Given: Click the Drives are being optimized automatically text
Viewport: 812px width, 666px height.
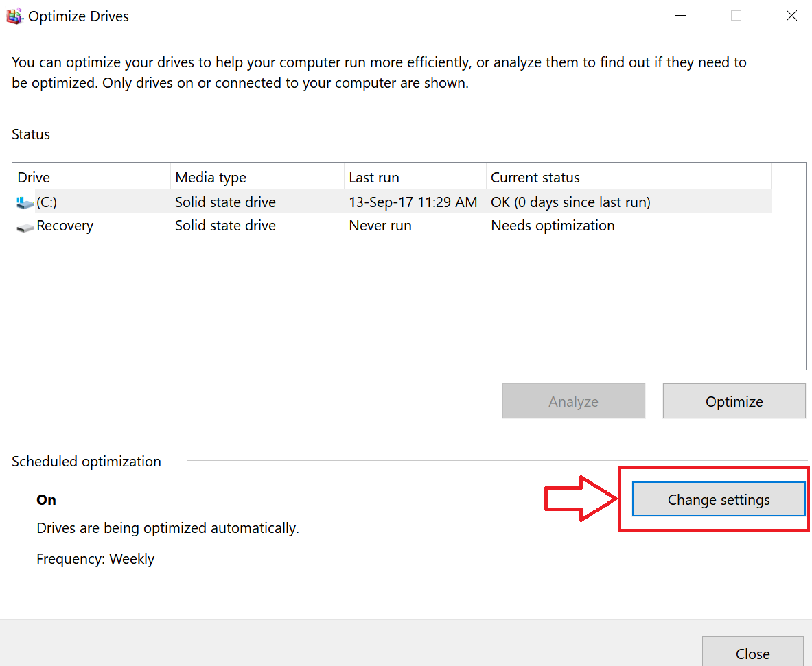Looking at the screenshot, I should click(x=167, y=528).
